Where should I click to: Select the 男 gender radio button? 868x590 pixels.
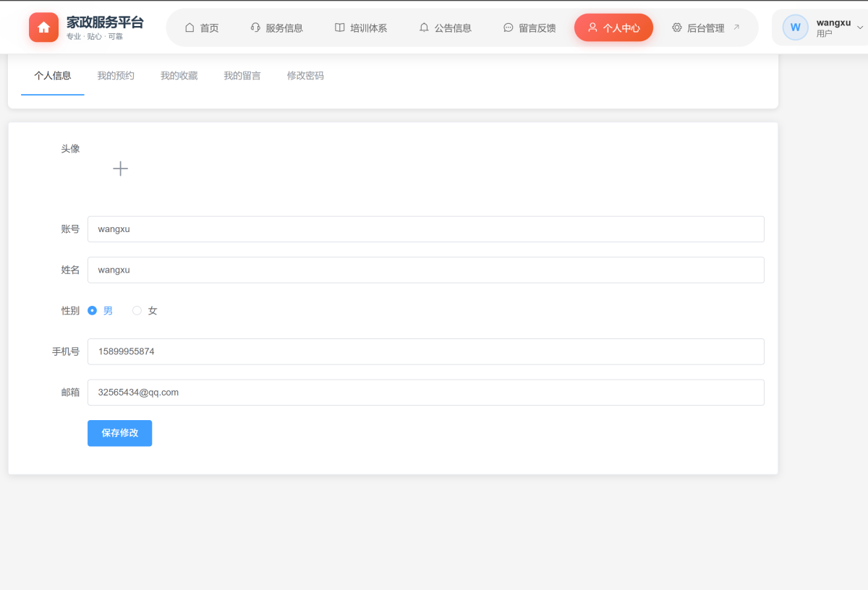(93, 310)
